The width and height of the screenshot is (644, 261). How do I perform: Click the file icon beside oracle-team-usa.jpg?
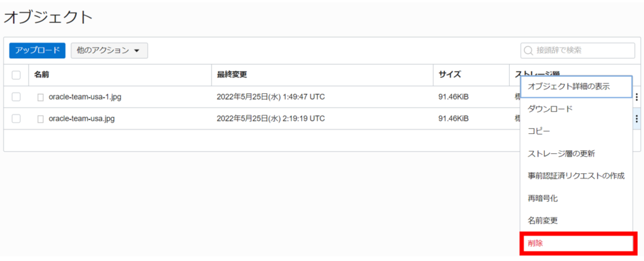tap(41, 119)
